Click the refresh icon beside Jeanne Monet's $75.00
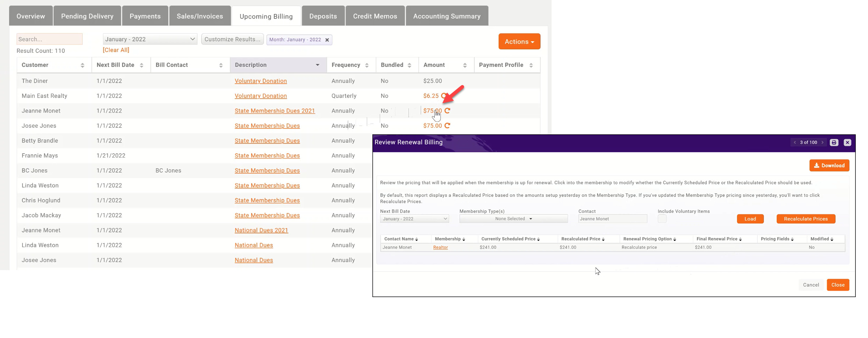Image resolution: width=868 pixels, height=338 pixels. (448, 111)
